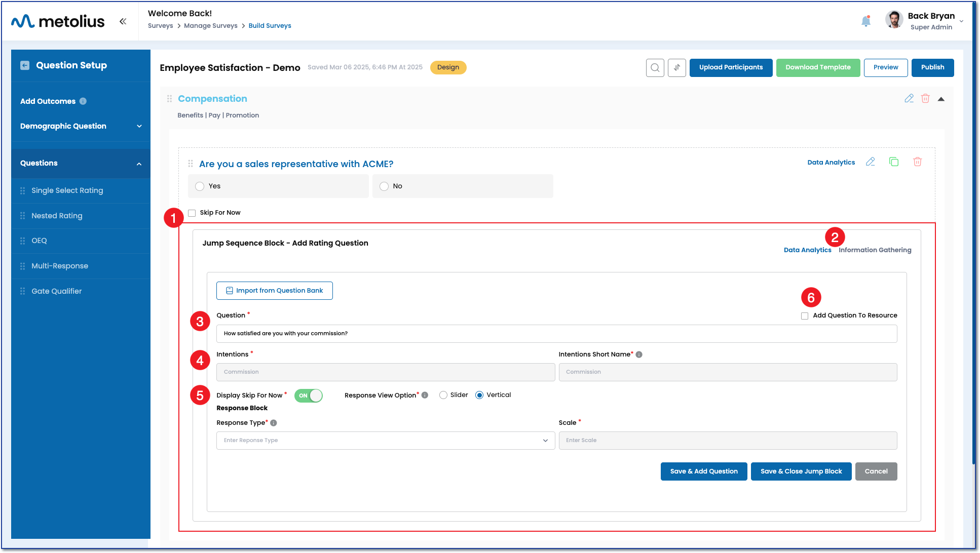Delete the sales representative question
980x553 pixels.
point(917,162)
